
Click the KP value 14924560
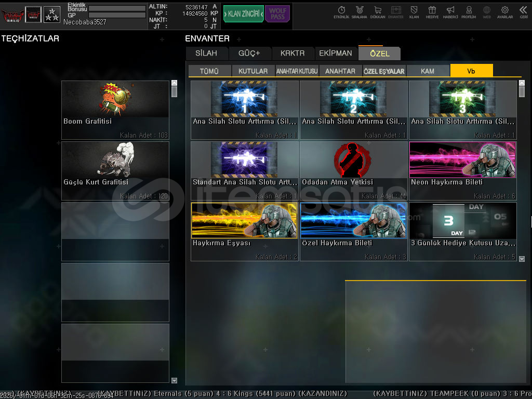(195, 14)
